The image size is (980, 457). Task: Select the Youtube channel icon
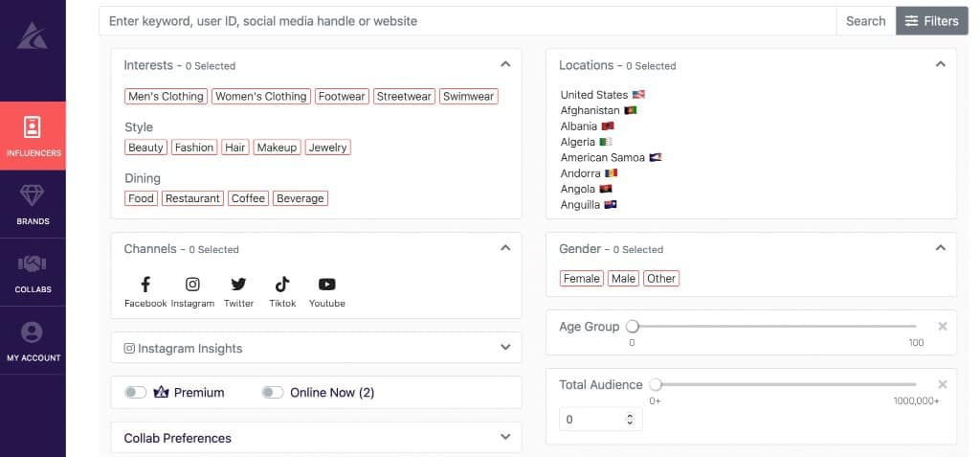pyautogui.click(x=327, y=285)
